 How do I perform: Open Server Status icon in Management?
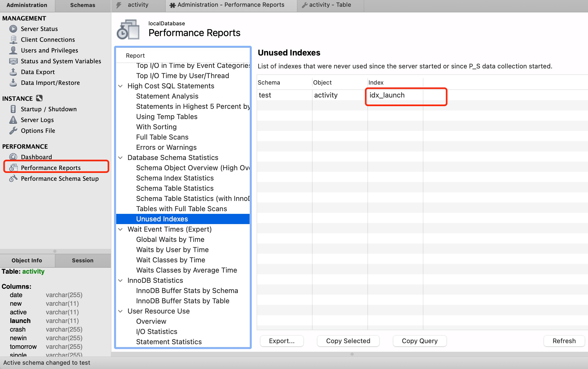pos(13,29)
